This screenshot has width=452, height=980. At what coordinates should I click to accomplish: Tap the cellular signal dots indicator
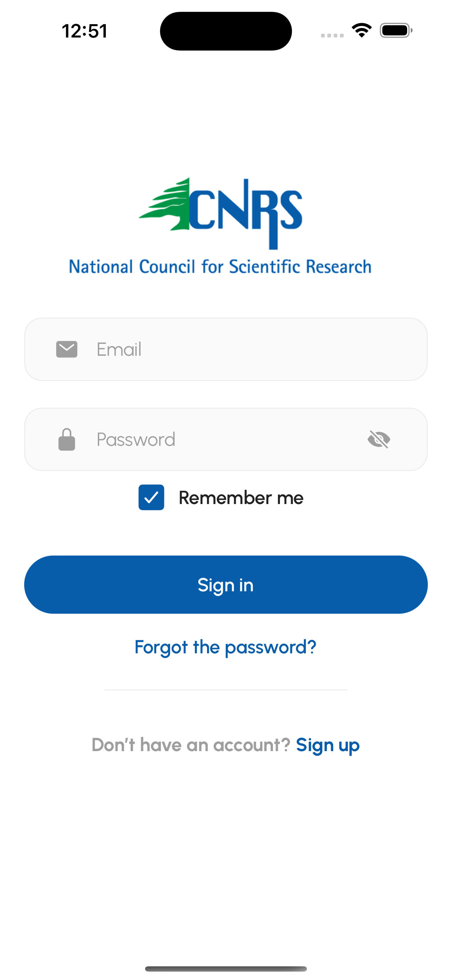(x=332, y=35)
